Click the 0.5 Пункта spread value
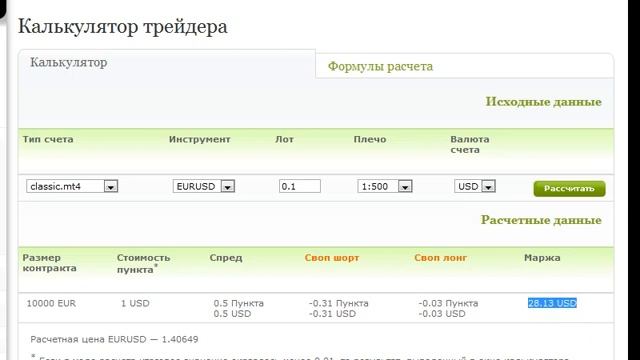The width and height of the screenshot is (640, 360). [x=238, y=303]
